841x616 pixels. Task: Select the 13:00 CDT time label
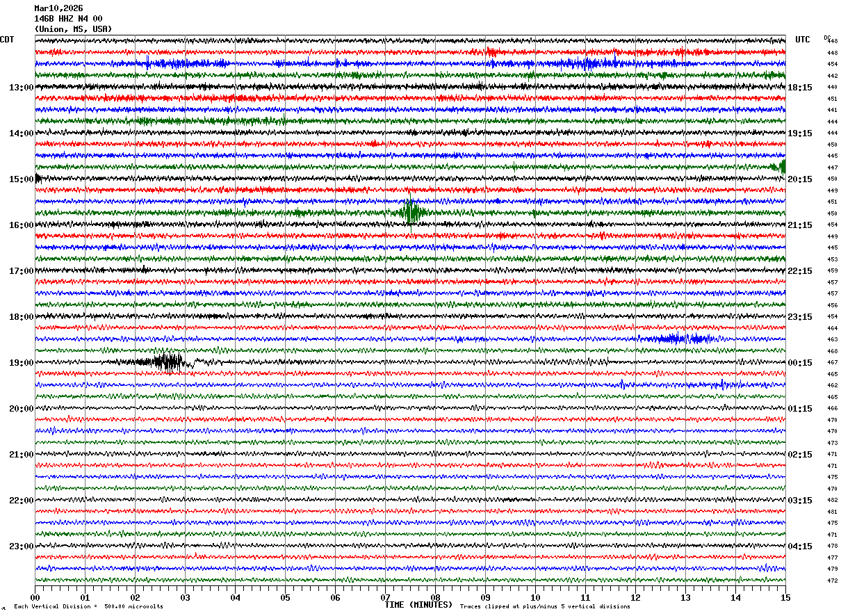pos(21,88)
